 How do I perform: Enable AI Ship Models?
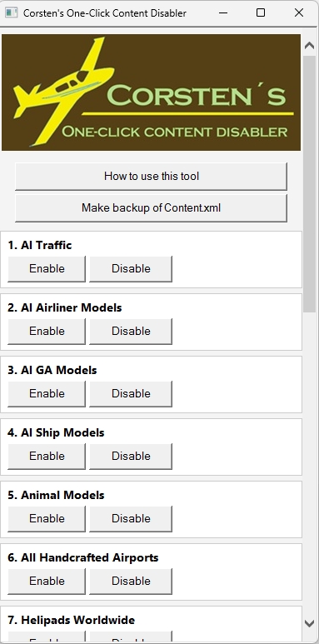(x=47, y=456)
